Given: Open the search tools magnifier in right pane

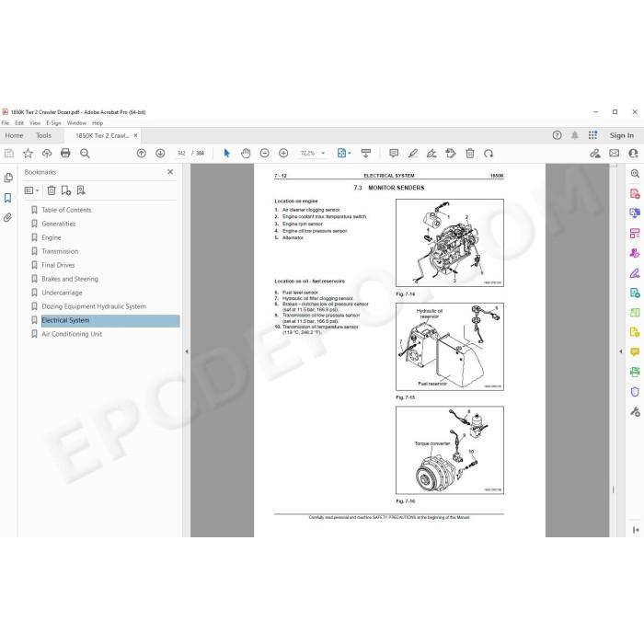Looking at the screenshot, I should (635, 174).
